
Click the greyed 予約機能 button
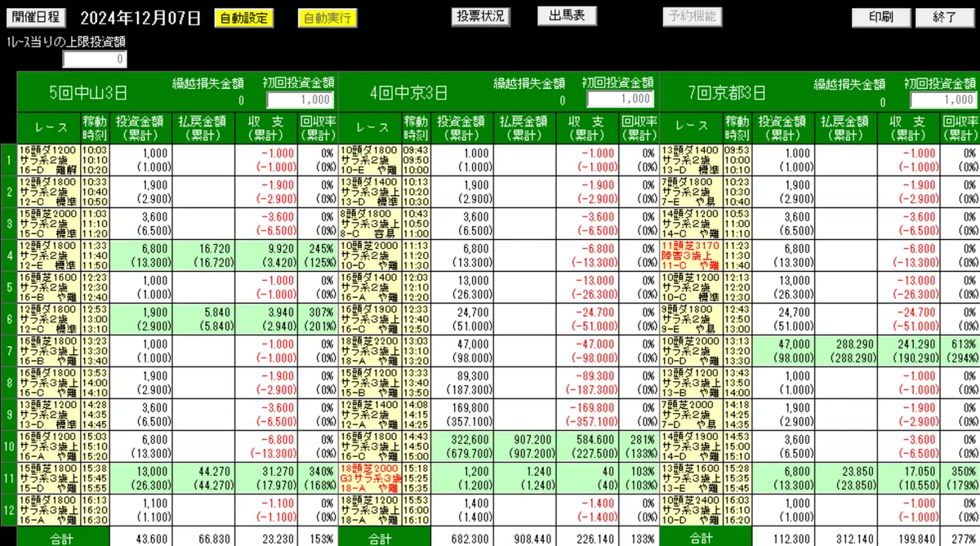(692, 16)
